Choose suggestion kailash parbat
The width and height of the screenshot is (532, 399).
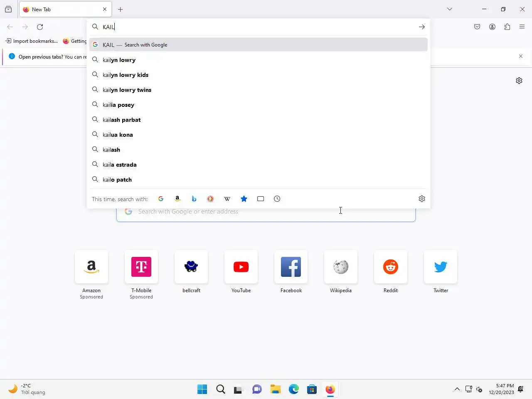(259, 120)
